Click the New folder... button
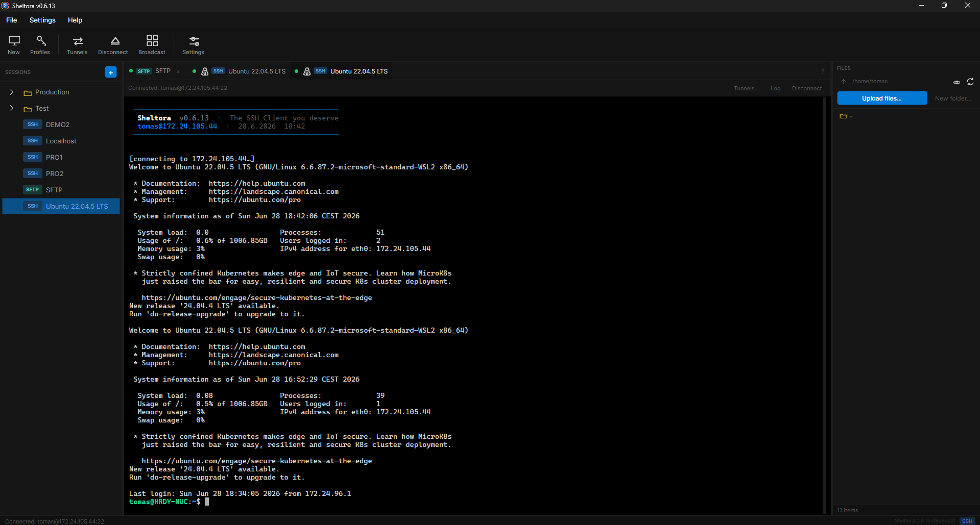This screenshot has height=525, width=980. pos(953,98)
